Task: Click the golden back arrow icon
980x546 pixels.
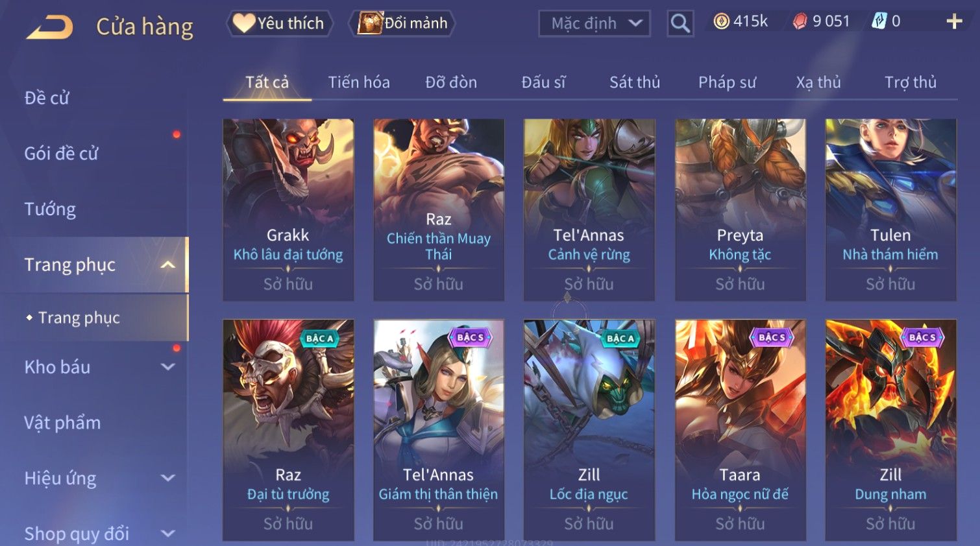Action: [x=49, y=27]
